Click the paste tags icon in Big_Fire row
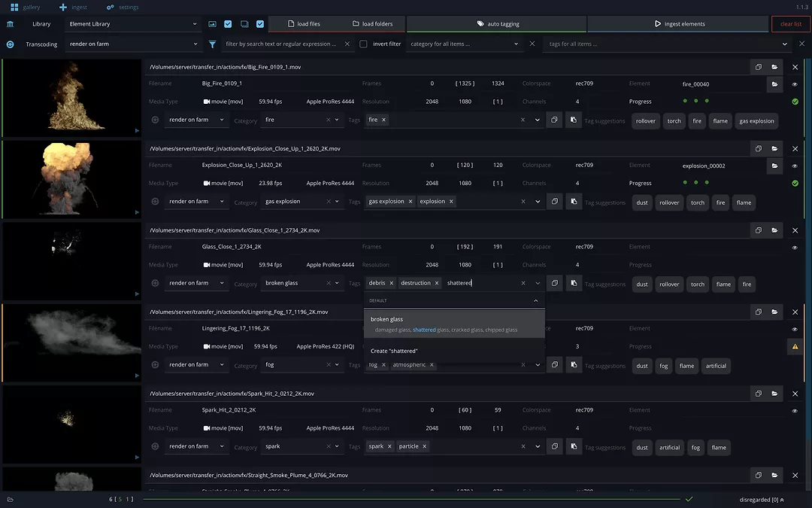812x508 pixels. click(x=573, y=120)
